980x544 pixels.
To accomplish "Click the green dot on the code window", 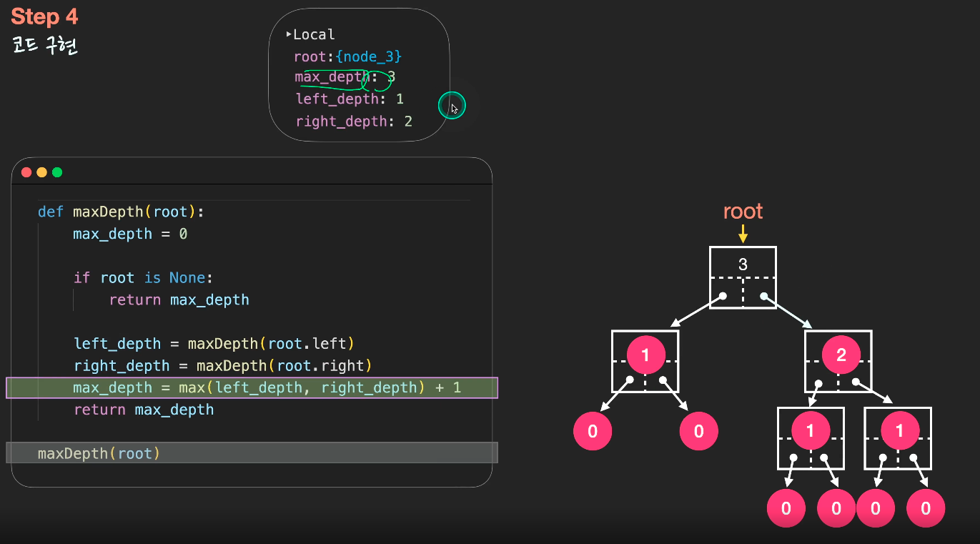I will pos(57,172).
